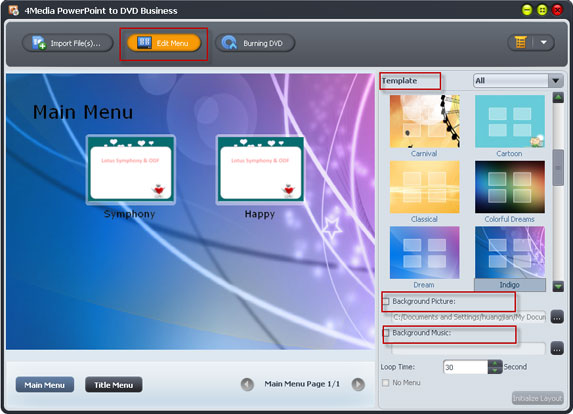Screen dimensions: 573x414
Task: Click the application logo in the title bar
Action: click(x=14, y=10)
